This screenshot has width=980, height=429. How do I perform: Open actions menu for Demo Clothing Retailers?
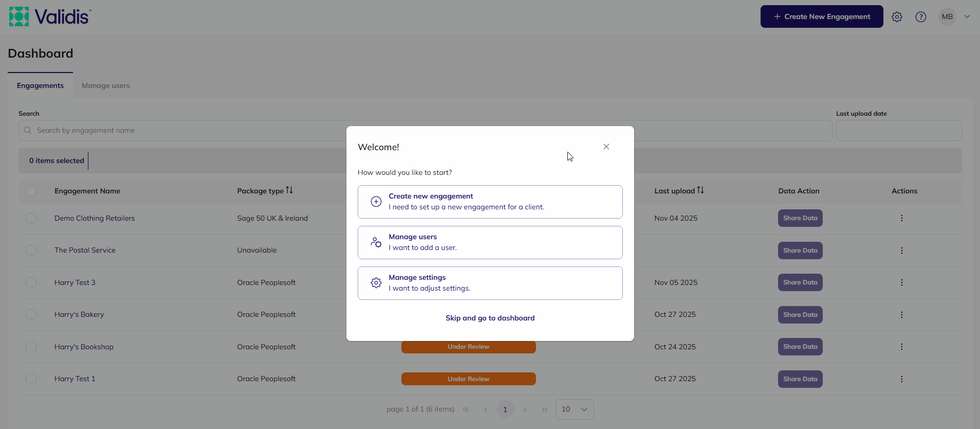click(901, 218)
